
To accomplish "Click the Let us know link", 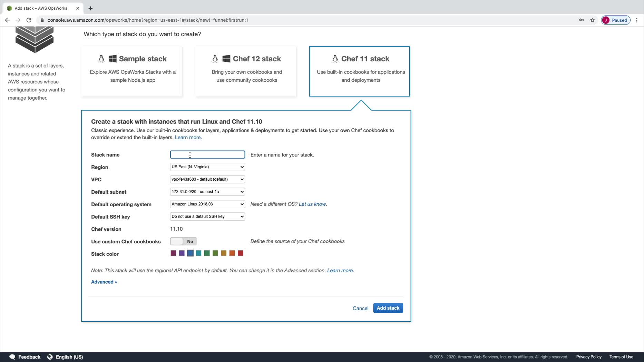I will click(x=313, y=204).
